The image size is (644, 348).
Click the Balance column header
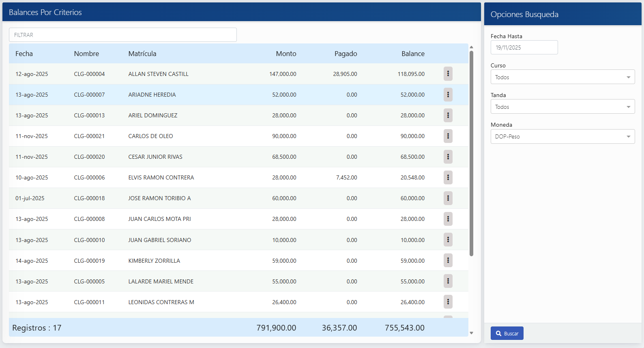[413, 54]
